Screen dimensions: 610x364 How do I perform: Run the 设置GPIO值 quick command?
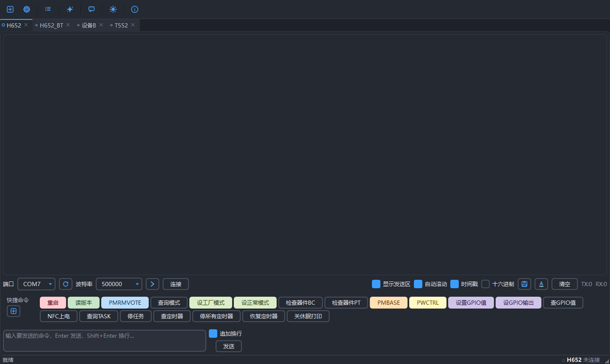click(x=471, y=303)
